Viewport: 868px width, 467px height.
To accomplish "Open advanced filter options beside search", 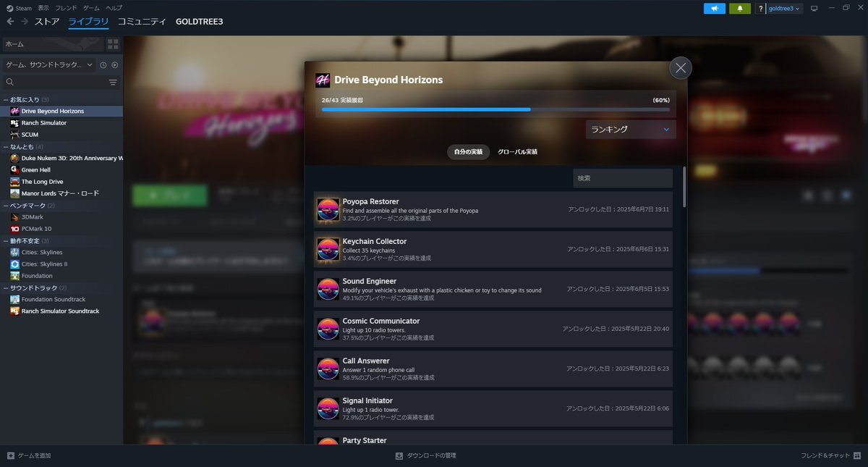I will [x=113, y=83].
